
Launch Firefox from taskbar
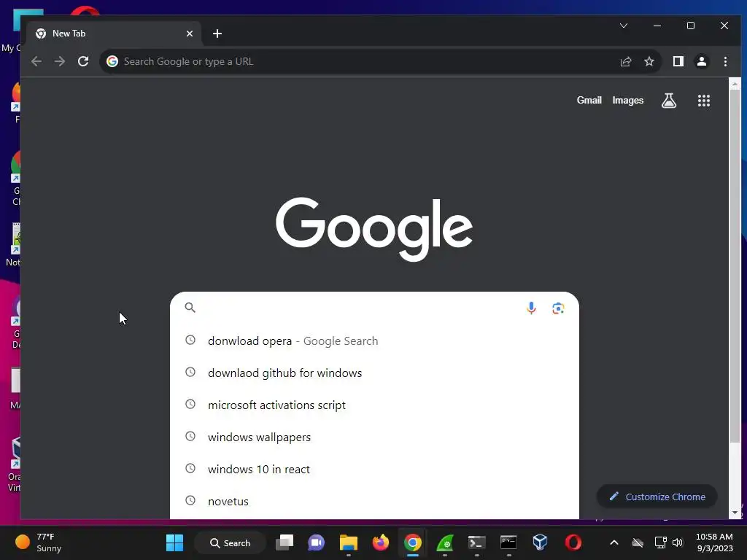380,542
